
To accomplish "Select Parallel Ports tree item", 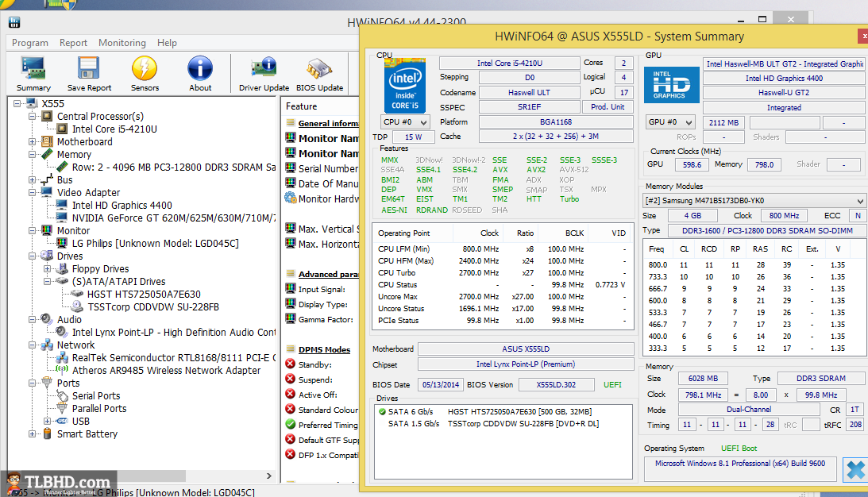I will point(99,408).
